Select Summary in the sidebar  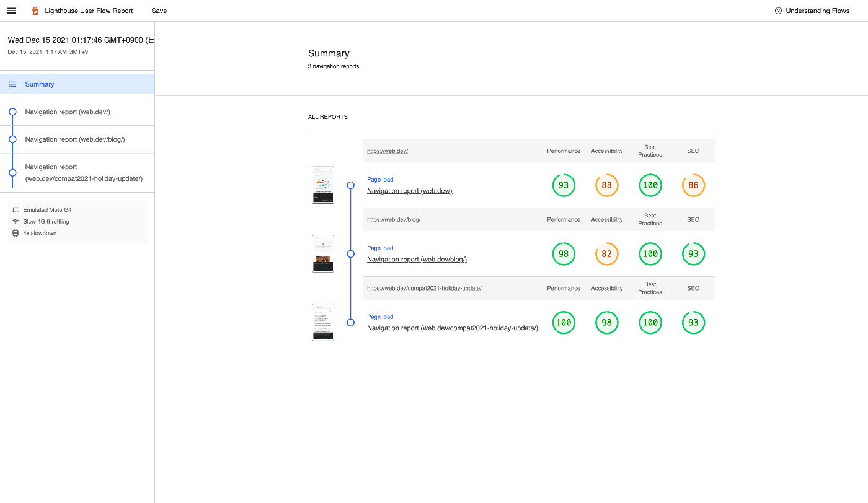coord(77,84)
